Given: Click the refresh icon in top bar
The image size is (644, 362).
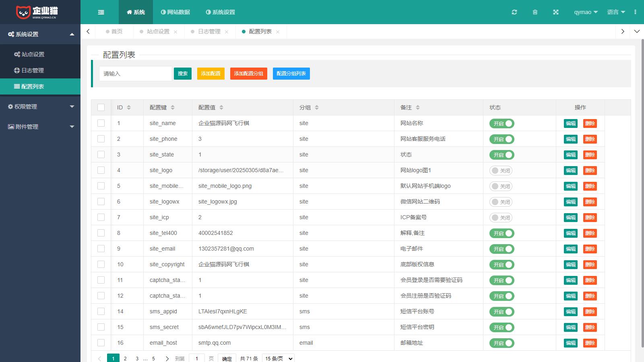Looking at the screenshot, I should (x=514, y=12).
